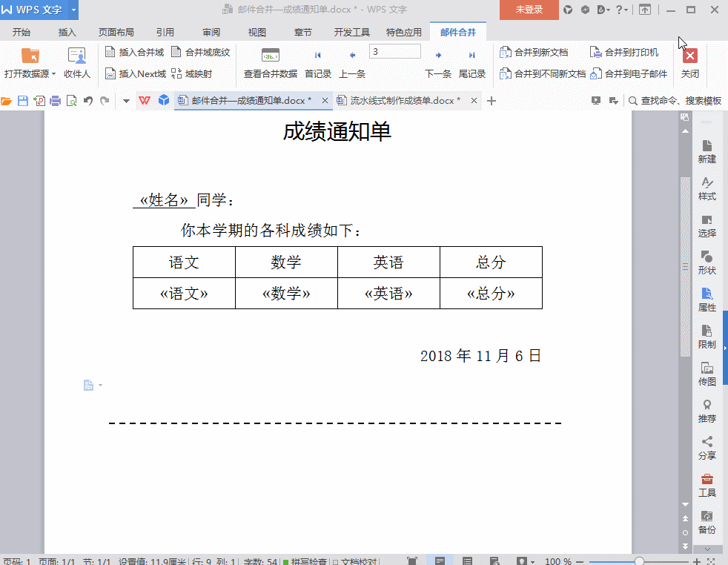Close mail merge with red 关闭 button
Viewport: 728px width, 565px height.
690,63
